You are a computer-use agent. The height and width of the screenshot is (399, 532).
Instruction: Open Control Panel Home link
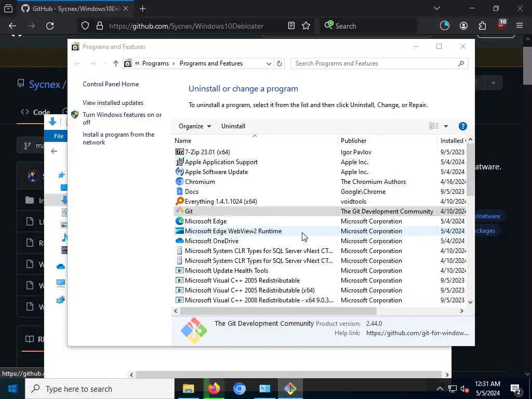pyautogui.click(x=111, y=84)
